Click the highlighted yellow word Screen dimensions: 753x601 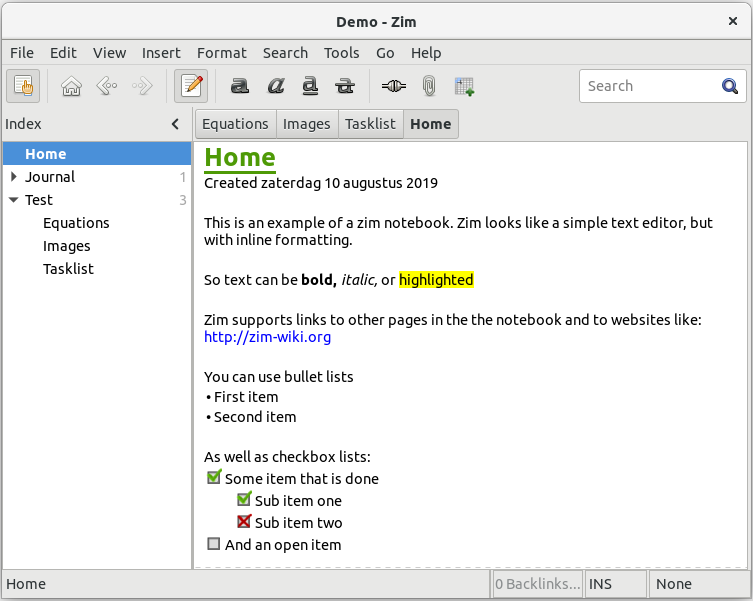point(437,280)
